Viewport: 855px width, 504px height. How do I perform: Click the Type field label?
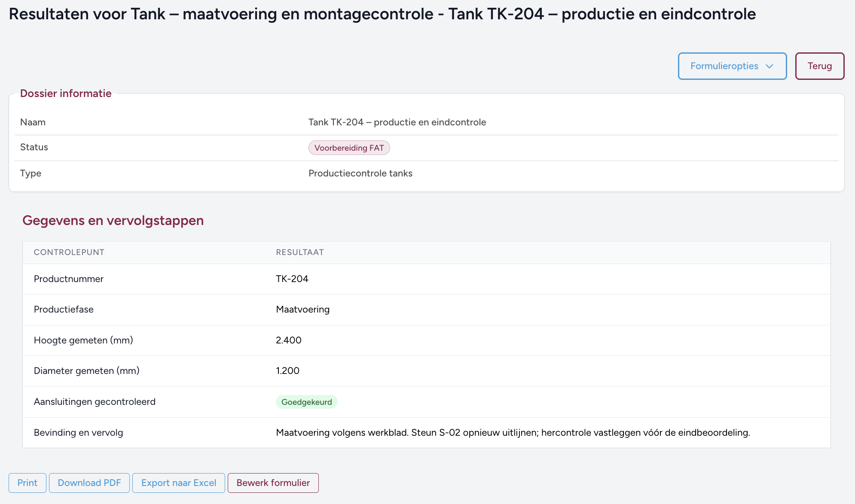pos(31,173)
